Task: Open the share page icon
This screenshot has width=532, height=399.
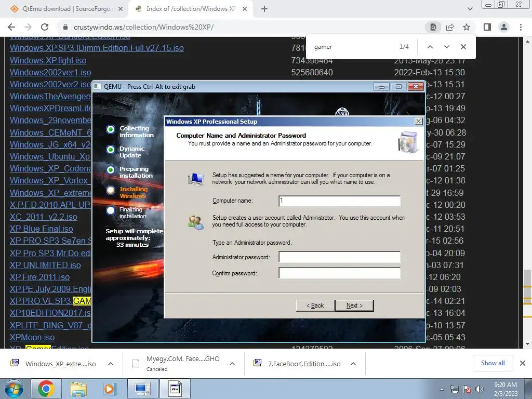Action: (x=450, y=27)
